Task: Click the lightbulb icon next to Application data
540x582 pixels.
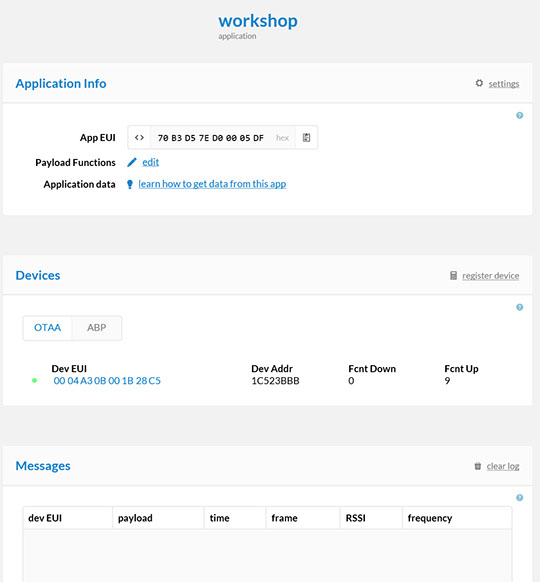Action: (x=130, y=184)
